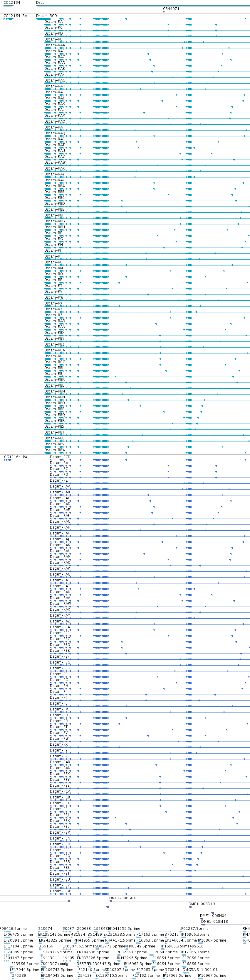Select protein Dscam-PAP
This screenshot has height=980, width=250.
pyautogui.click(x=60, y=568)
